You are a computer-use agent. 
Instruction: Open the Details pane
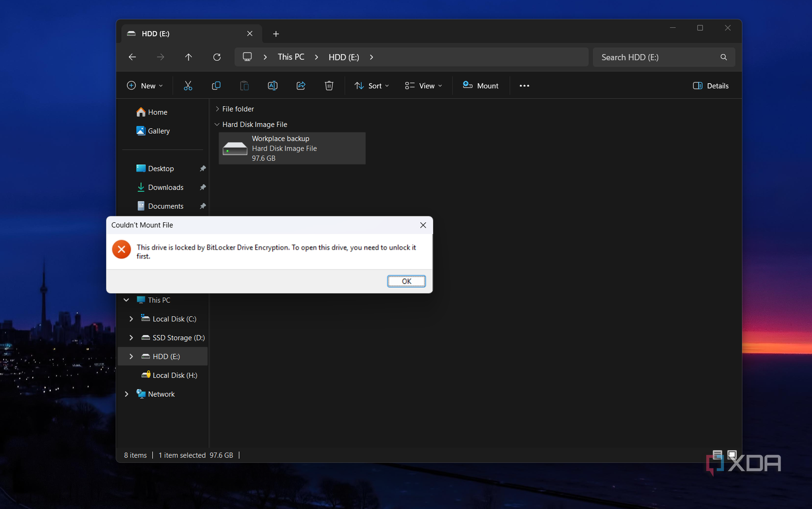pyautogui.click(x=710, y=85)
